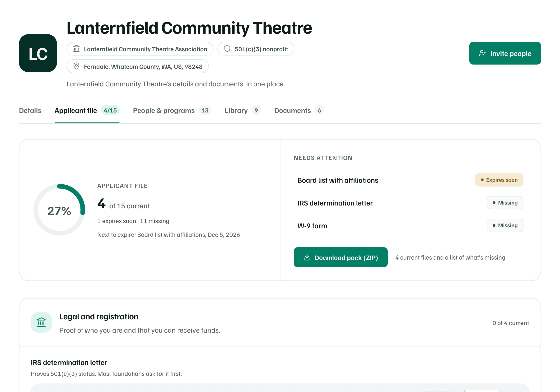Click '1 expires soon · 11 missing' text
Screen dimensions: 560x392
point(133,221)
